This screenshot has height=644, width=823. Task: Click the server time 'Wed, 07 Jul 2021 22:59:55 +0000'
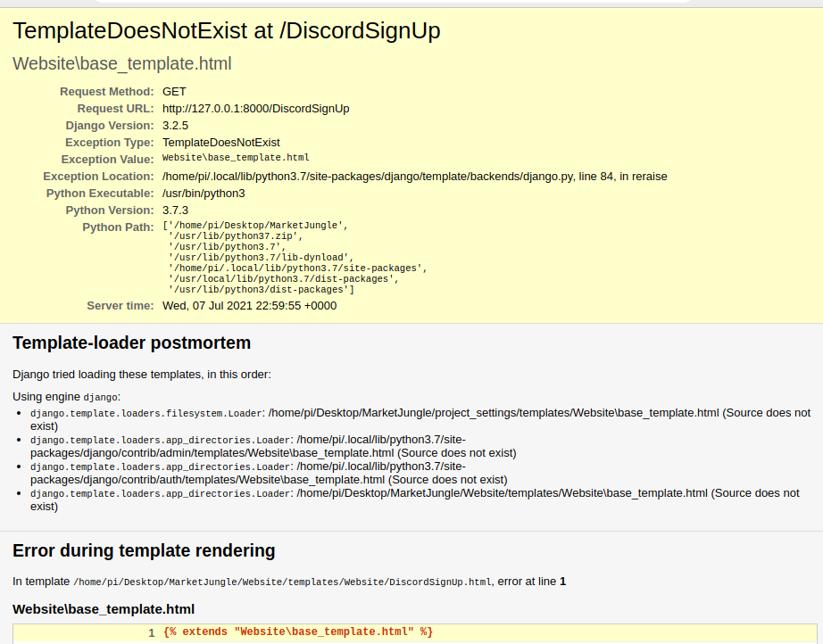(249, 306)
